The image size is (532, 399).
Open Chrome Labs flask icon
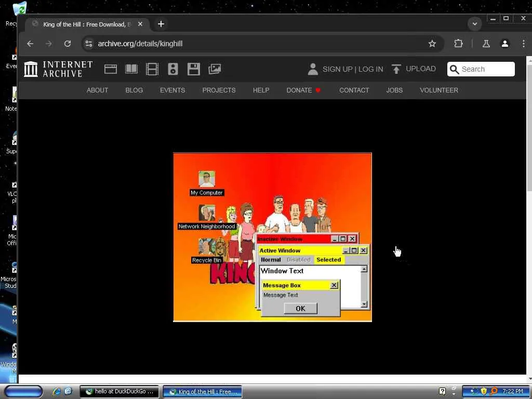click(486, 44)
